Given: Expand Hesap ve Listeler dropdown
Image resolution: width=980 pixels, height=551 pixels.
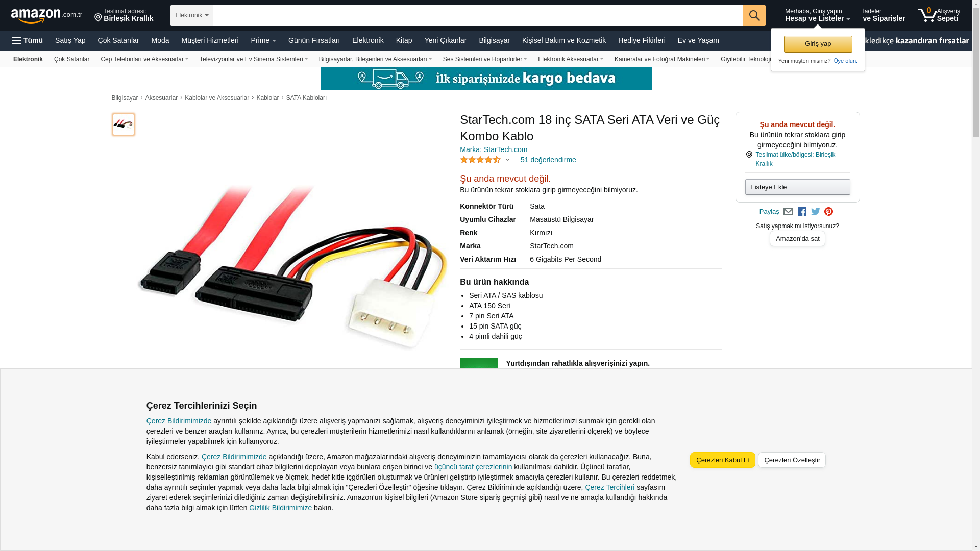Looking at the screenshot, I should pyautogui.click(x=817, y=15).
